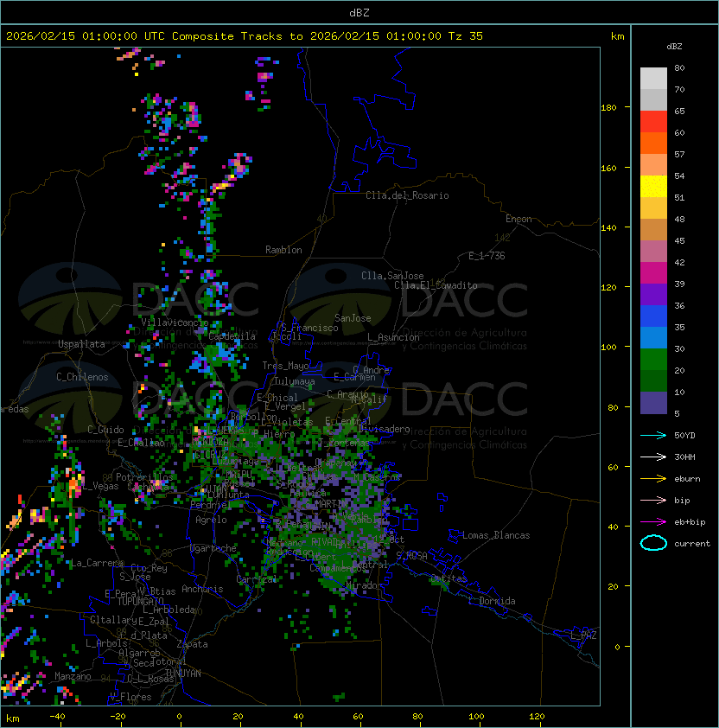Image resolution: width=719 pixels, height=728 pixels.
Task: Click the 'L_Asuncion' map label
Action: coord(393,337)
